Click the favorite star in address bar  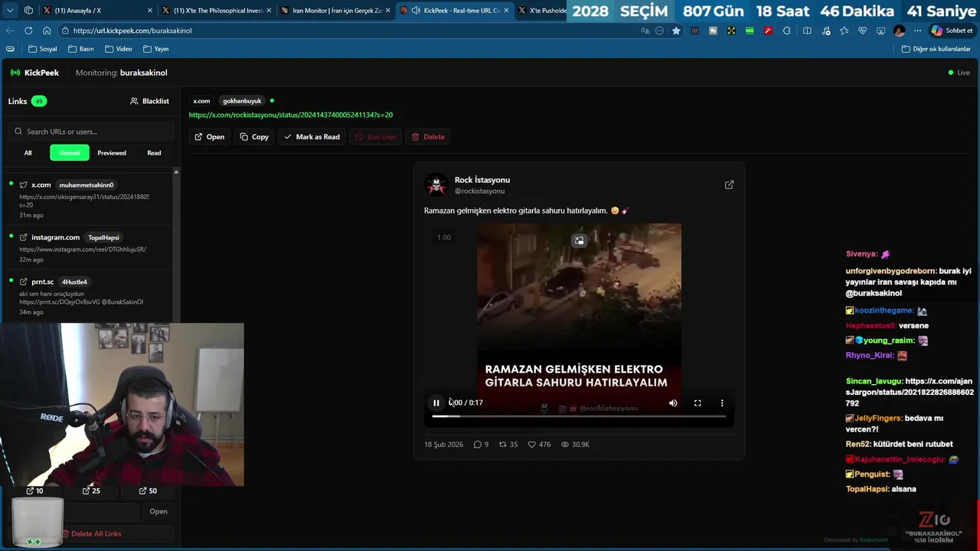click(676, 31)
